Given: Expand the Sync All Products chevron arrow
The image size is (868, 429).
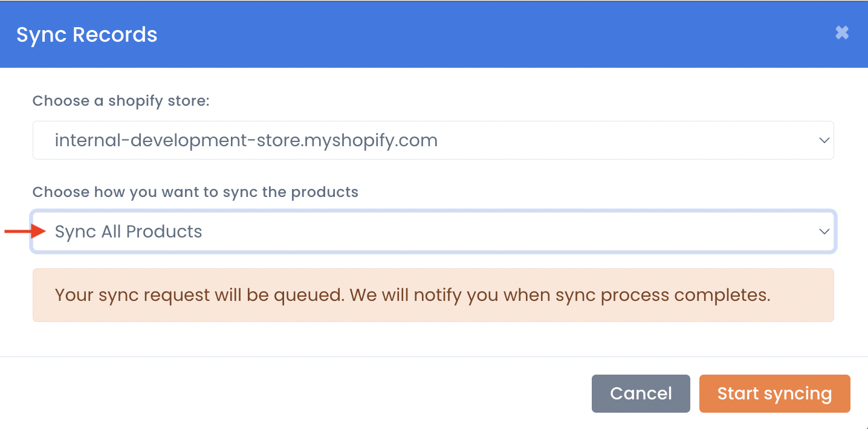Looking at the screenshot, I should point(824,231).
